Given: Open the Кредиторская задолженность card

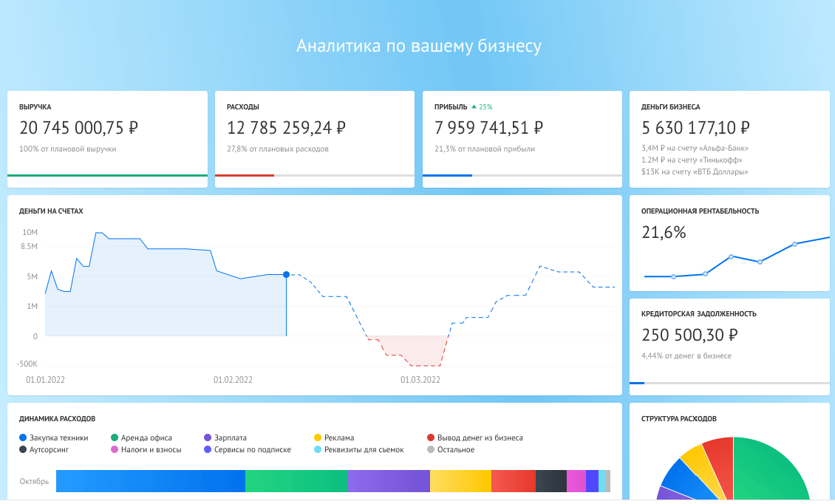Looking at the screenshot, I should tap(729, 347).
